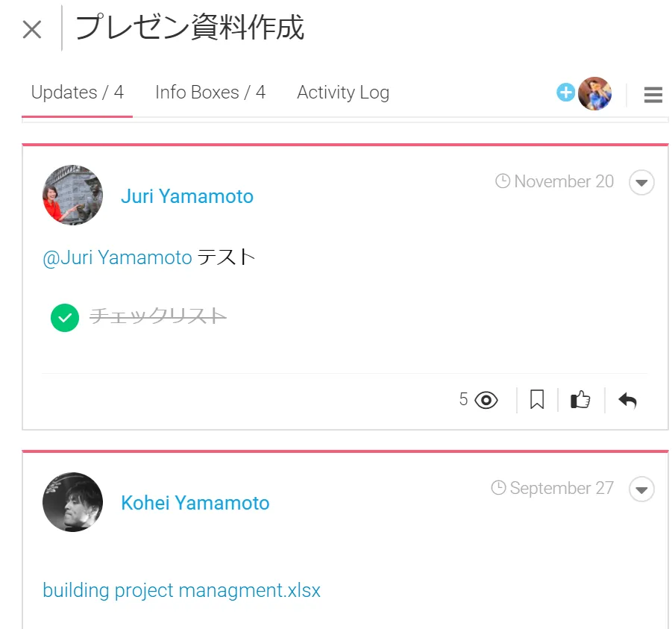The height and width of the screenshot is (629, 672).
Task: Click Kohei Yamamoto's profile photo
Action: (72, 502)
